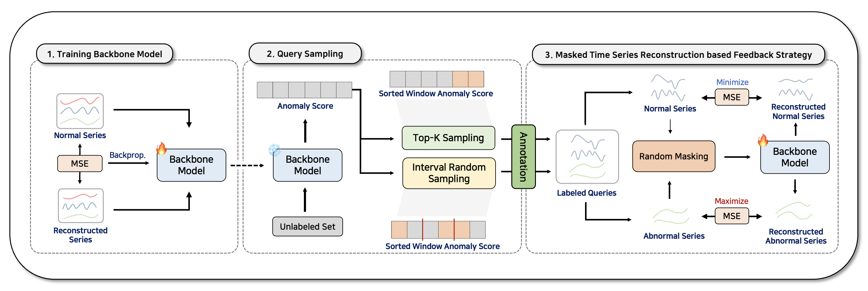The width and height of the screenshot is (868, 291).
Task: Click the 'Reconstructed Normal Series' label
Action: [x=799, y=112]
